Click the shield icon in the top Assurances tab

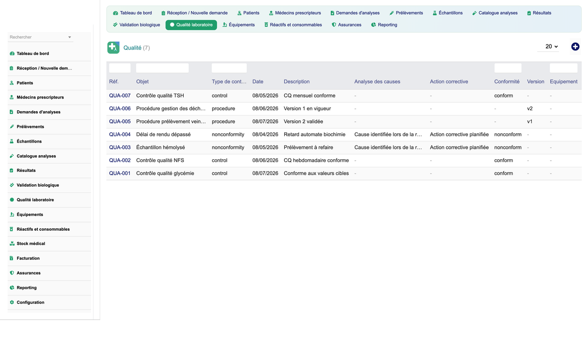[x=334, y=24]
